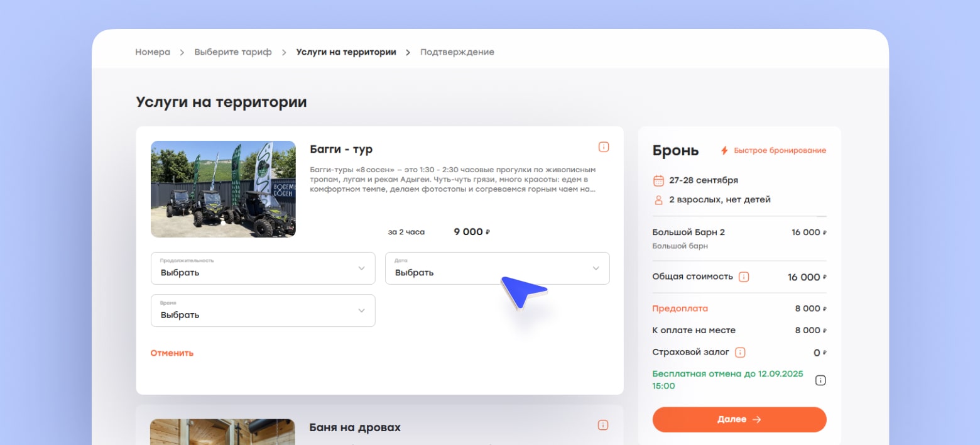Click Бесплатная отмена до 12.09.2025 text
980x445 pixels.
pos(728,380)
